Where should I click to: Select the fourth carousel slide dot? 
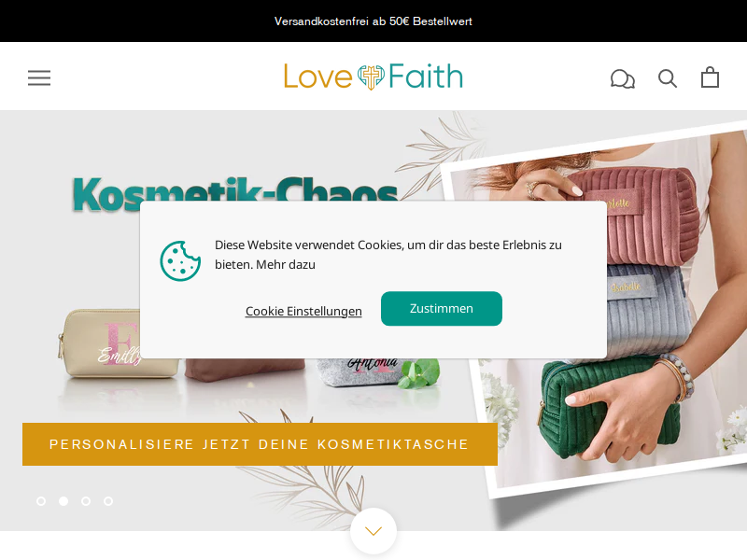pyautogui.click(x=108, y=501)
